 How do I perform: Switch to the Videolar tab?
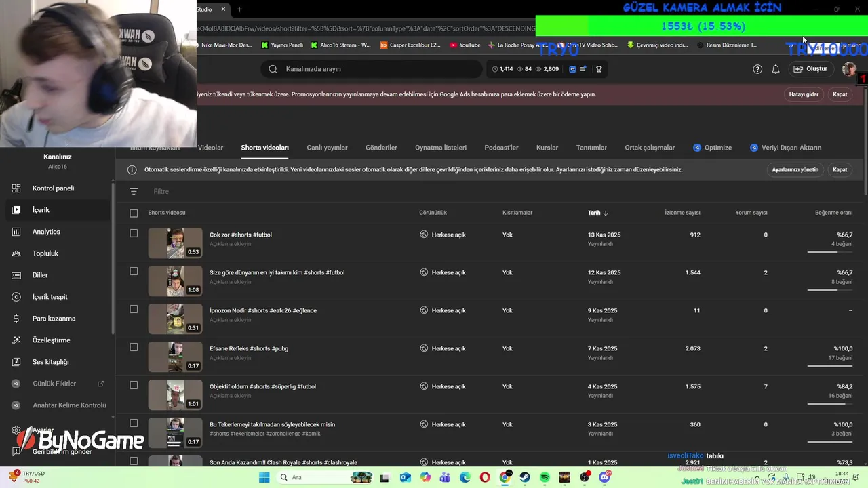point(210,148)
